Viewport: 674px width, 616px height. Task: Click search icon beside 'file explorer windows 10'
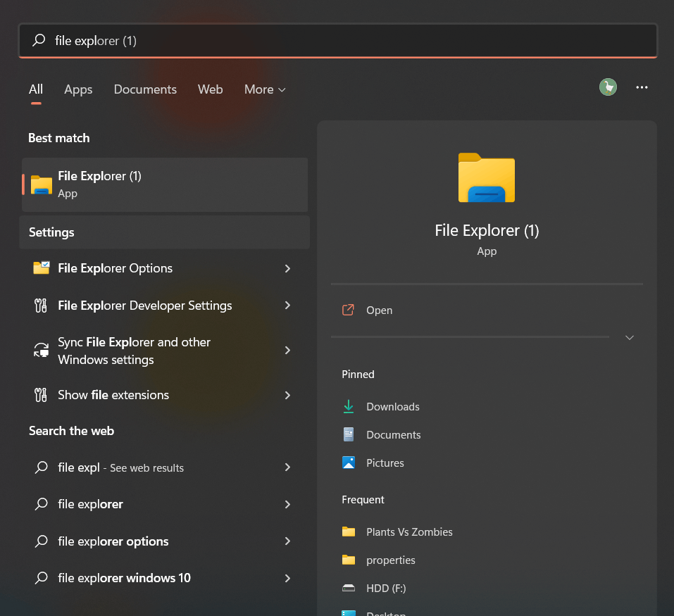42,578
